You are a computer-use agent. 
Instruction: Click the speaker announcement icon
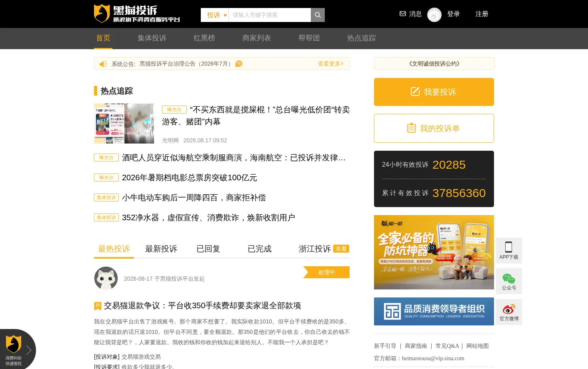point(103,64)
